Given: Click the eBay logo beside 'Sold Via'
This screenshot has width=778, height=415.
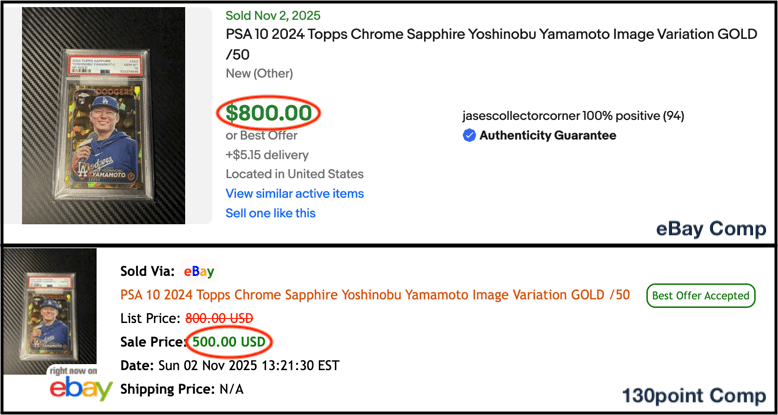Looking at the screenshot, I should tap(199, 271).
